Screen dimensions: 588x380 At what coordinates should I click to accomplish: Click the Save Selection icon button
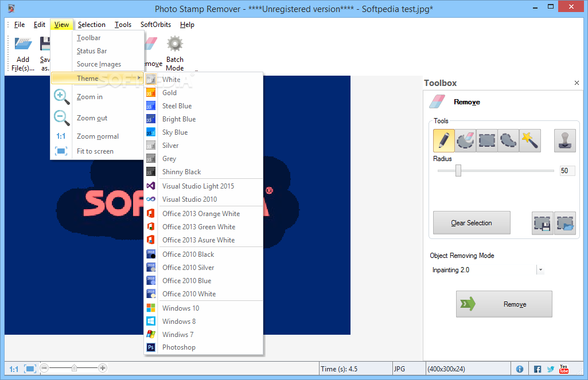pos(542,224)
